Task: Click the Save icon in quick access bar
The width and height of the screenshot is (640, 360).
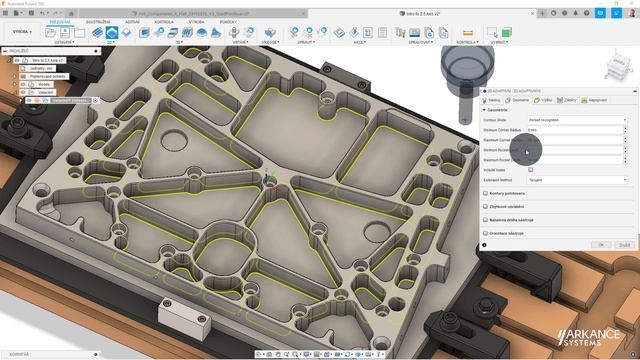Action: [31, 13]
